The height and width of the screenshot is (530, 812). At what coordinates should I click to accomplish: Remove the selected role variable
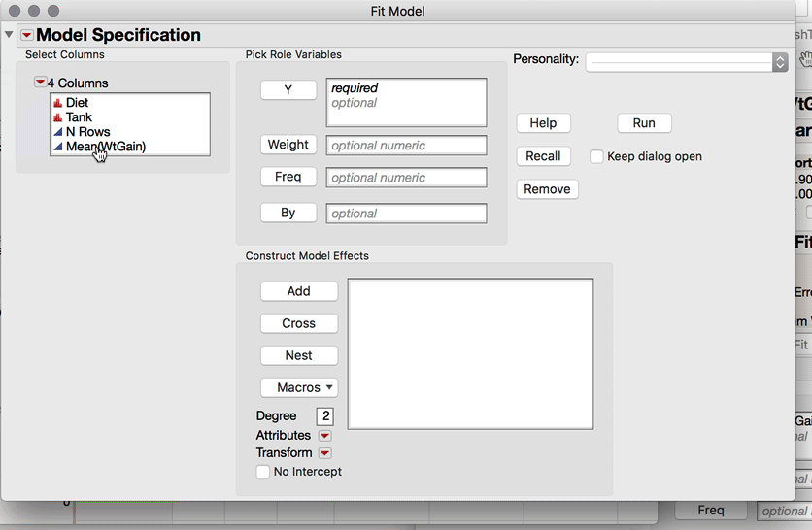[547, 189]
